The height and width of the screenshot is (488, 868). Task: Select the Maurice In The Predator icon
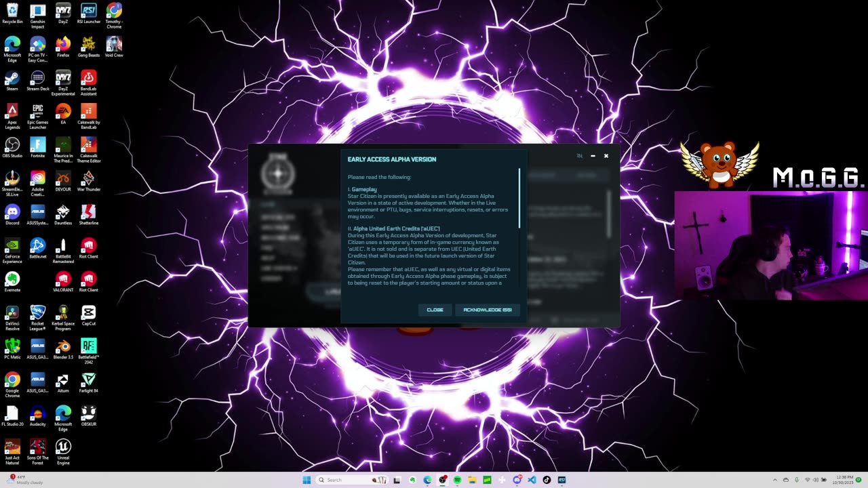point(63,150)
